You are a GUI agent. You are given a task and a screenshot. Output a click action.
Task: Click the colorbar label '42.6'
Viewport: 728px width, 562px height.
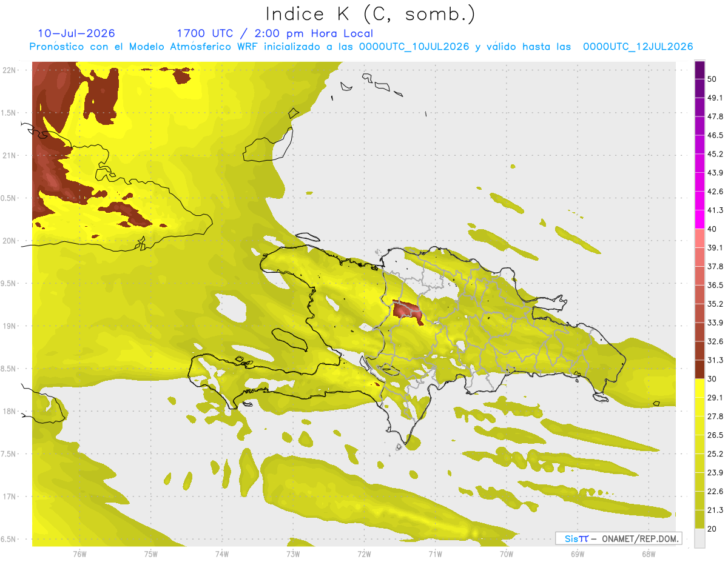coord(715,192)
